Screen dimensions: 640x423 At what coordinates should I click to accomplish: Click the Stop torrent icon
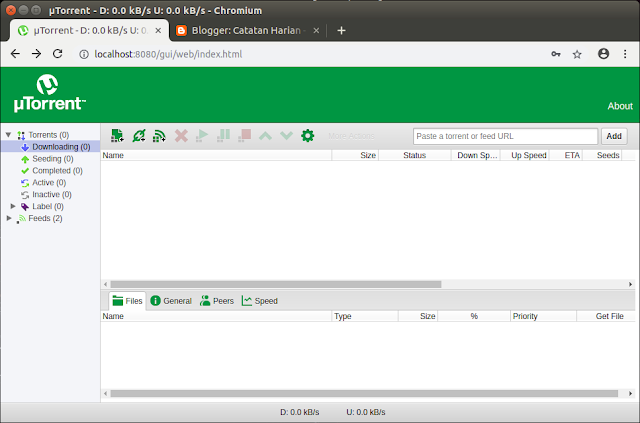tap(244, 136)
